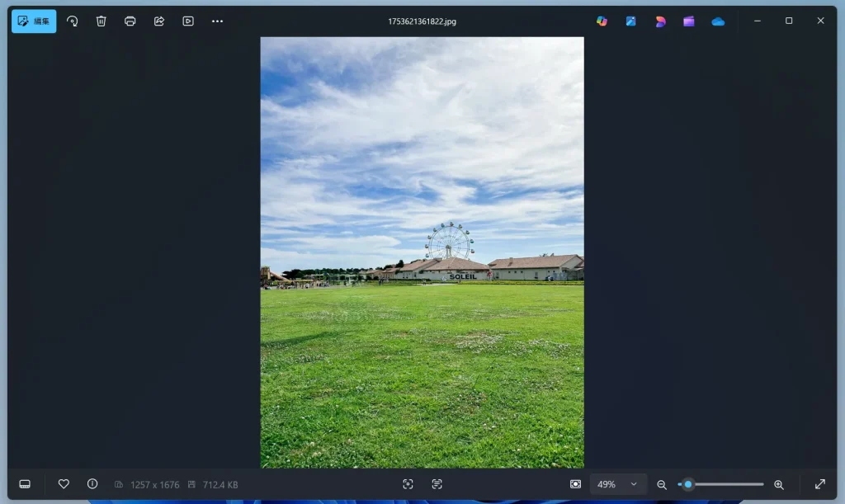Print the image using the printer icon
Viewport: 845px width, 504px height.
(x=130, y=21)
